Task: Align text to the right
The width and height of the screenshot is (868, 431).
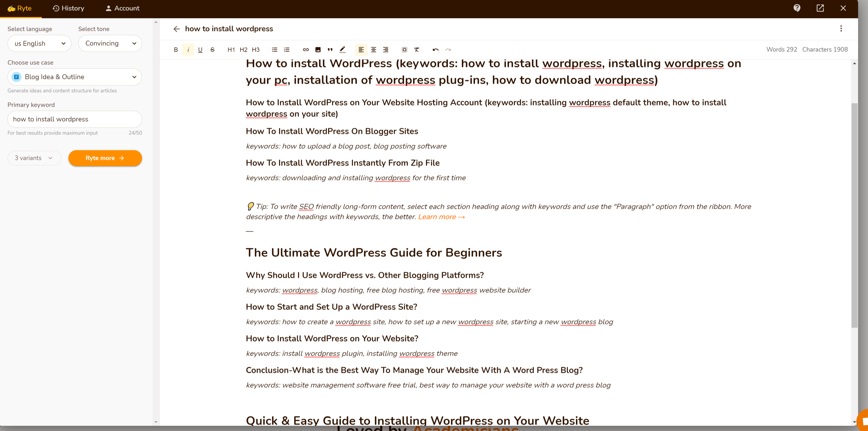Action: [x=385, y=50]
